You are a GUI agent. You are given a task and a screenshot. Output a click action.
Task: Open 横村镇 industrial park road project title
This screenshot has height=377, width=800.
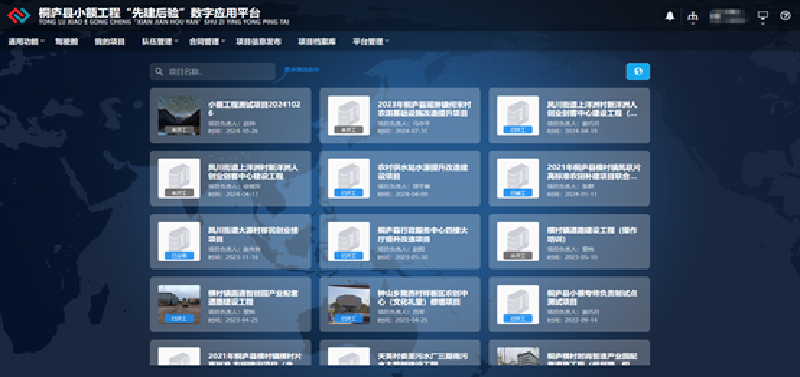254,298
